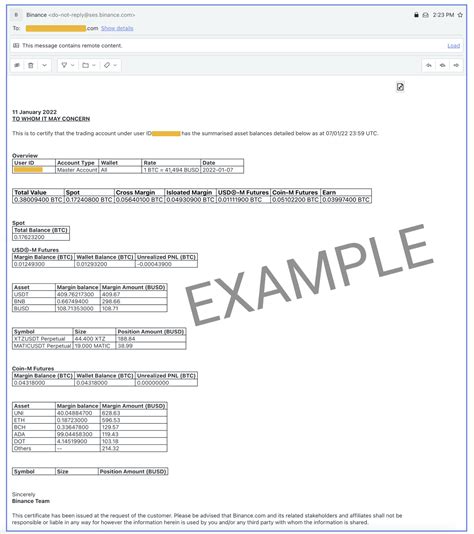Image resolution: width=474 pixels, height=534 pixels.
Task: Click the '44.400 XTZ' size cell
Action: tap(94, 339)
